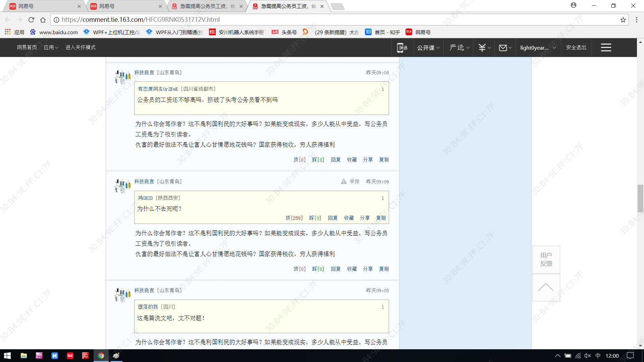
Task: Click the 安全退出 logout button
Action: (x=576, y=47)
